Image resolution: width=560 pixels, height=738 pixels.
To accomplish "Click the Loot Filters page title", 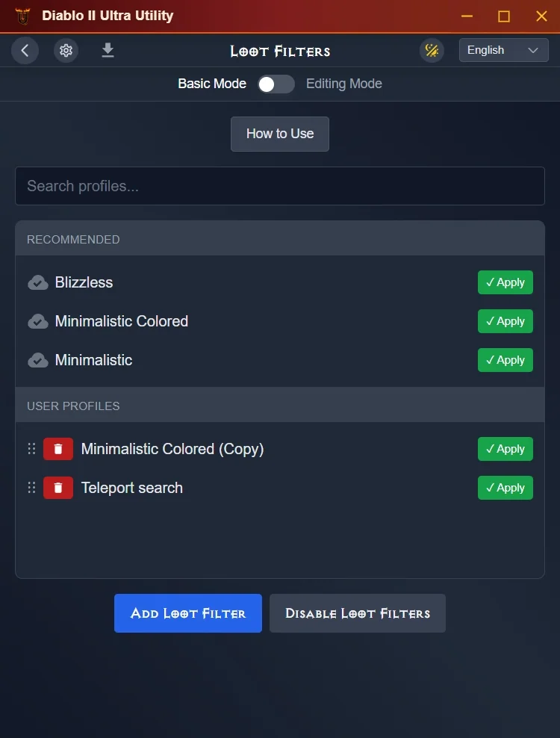I will click(280, 51).
